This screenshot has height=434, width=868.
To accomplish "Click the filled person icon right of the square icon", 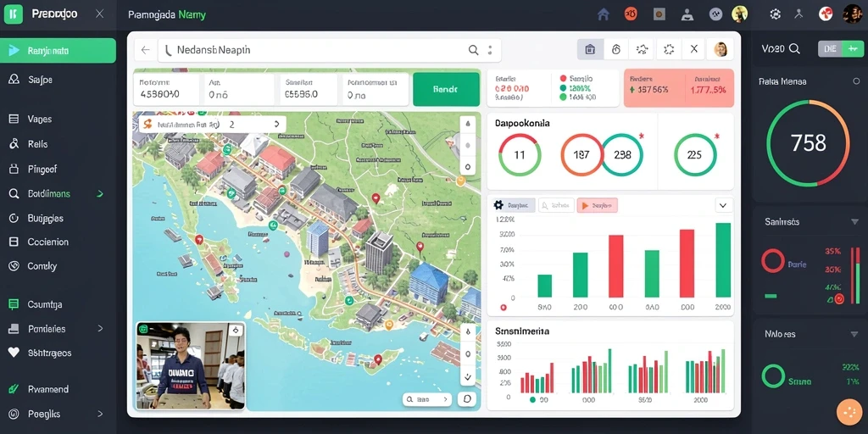I will (687, 14).
